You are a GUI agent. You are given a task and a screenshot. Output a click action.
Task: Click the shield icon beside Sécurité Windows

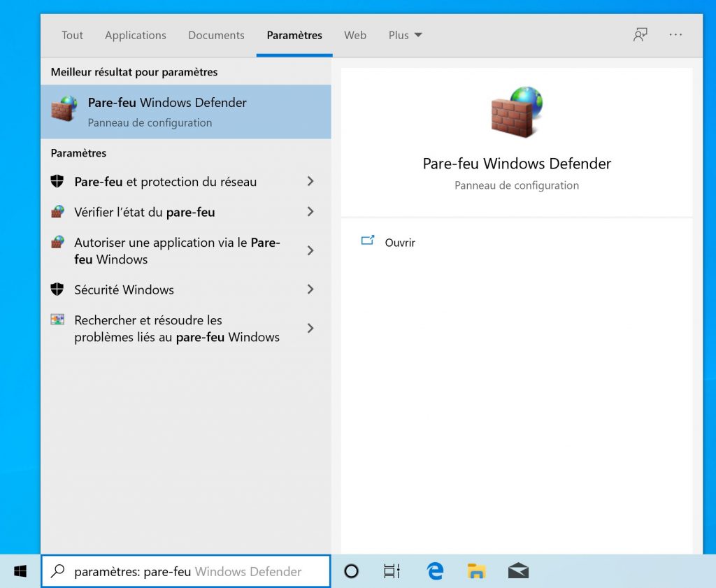pyautogui.click(x=57, y=289)
